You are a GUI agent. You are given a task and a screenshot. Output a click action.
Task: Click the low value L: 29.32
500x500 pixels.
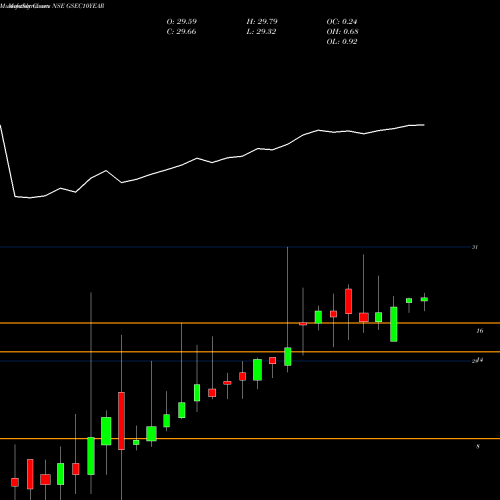261,32
